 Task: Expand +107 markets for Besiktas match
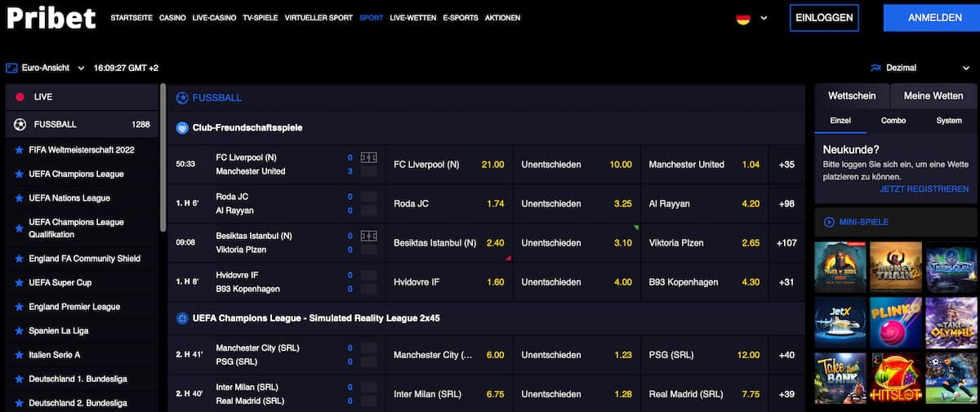[x=787, y=243]
